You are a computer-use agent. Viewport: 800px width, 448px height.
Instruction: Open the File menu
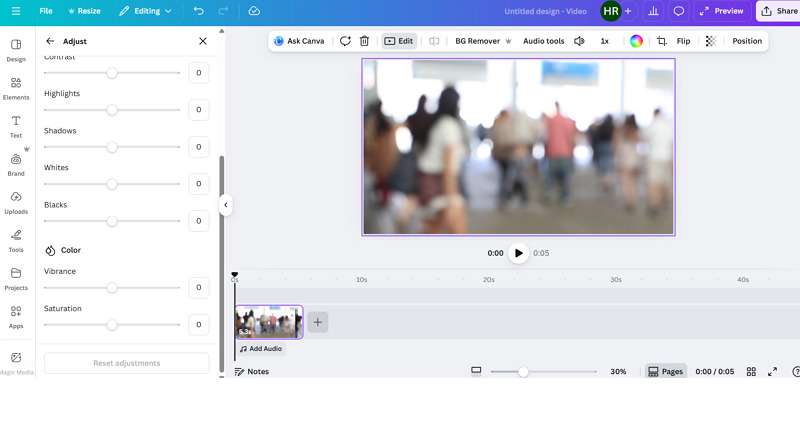point(46,11)
